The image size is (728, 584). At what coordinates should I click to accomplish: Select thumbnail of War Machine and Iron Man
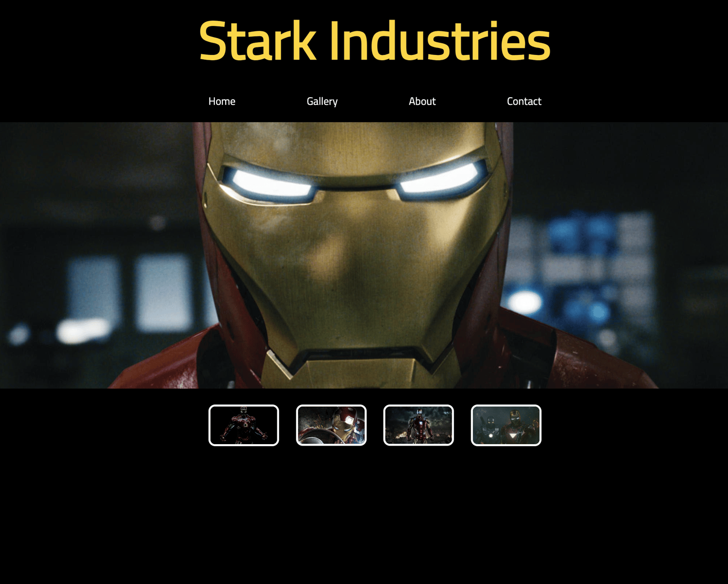click(x=506, y=425)
